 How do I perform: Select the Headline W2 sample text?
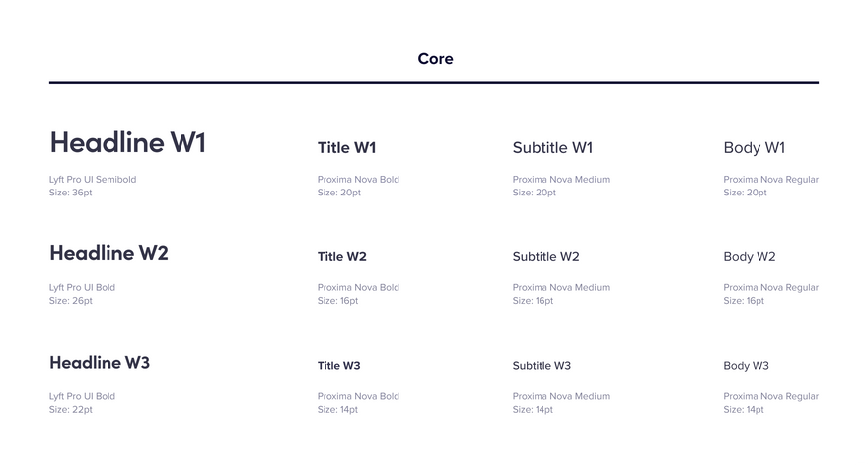pos(109,253)
